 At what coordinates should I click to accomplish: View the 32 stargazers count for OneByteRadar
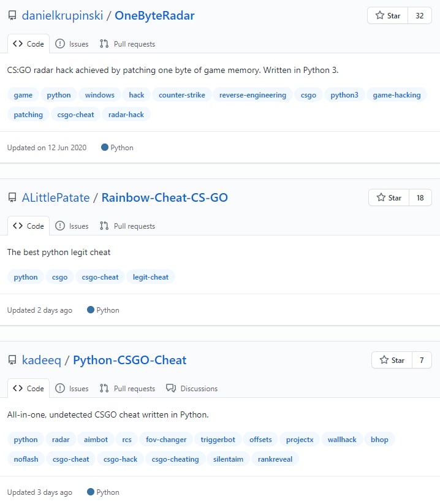(419, 15)
